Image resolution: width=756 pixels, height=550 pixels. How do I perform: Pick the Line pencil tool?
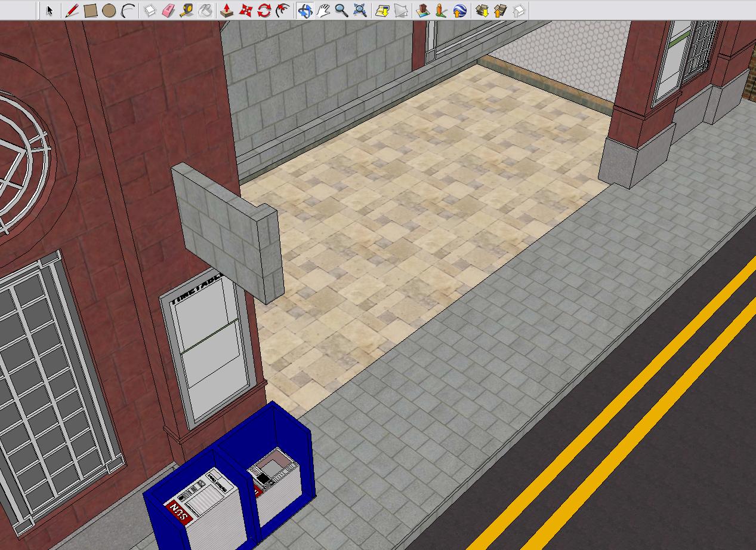pos(72,11)
